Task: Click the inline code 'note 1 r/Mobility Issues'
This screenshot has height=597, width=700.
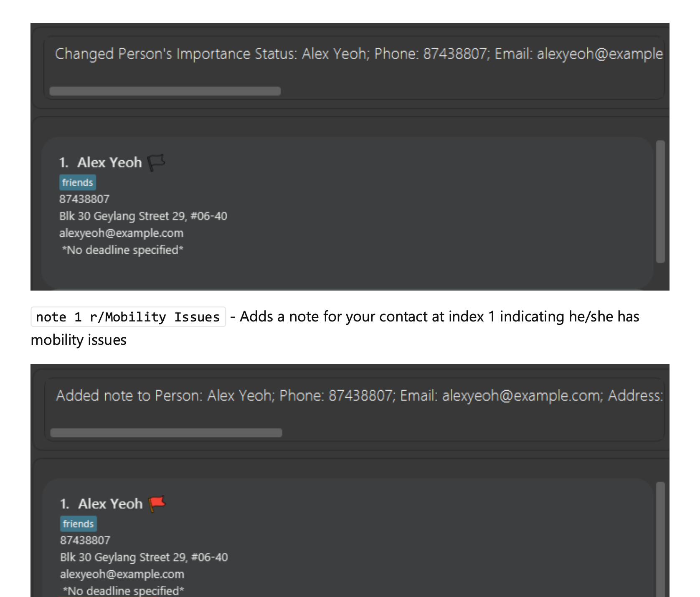Action: [128, 316]
